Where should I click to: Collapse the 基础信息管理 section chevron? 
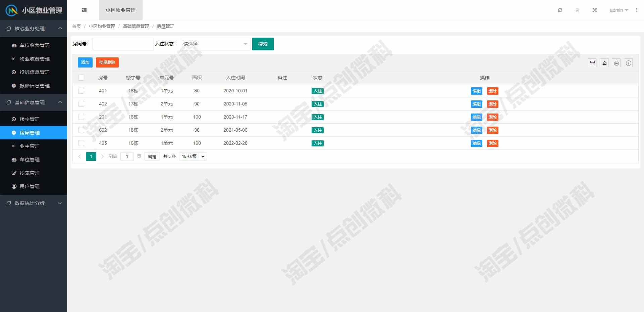coord(60,102)
